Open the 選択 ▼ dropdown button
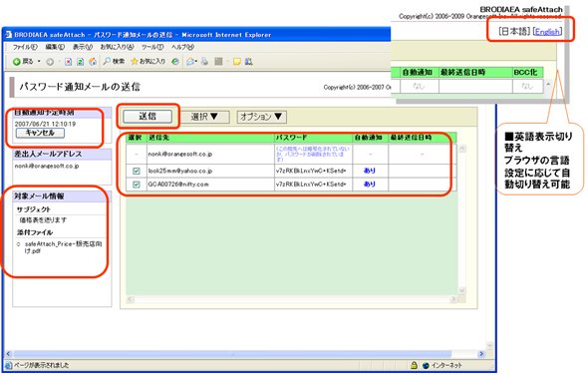588x375 pixels. pos(204,117)
